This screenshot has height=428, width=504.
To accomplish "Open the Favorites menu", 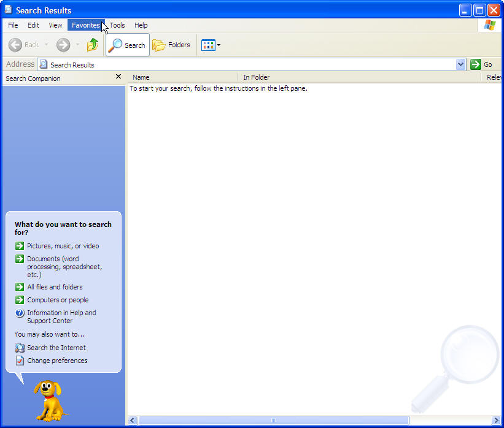I will tap(86, 25).
